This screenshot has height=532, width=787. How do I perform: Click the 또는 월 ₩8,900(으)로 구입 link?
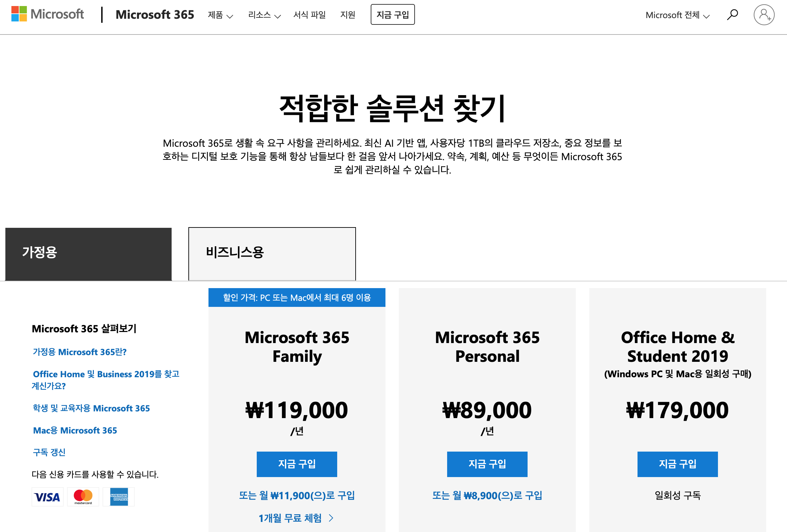(x=487, y=495)
